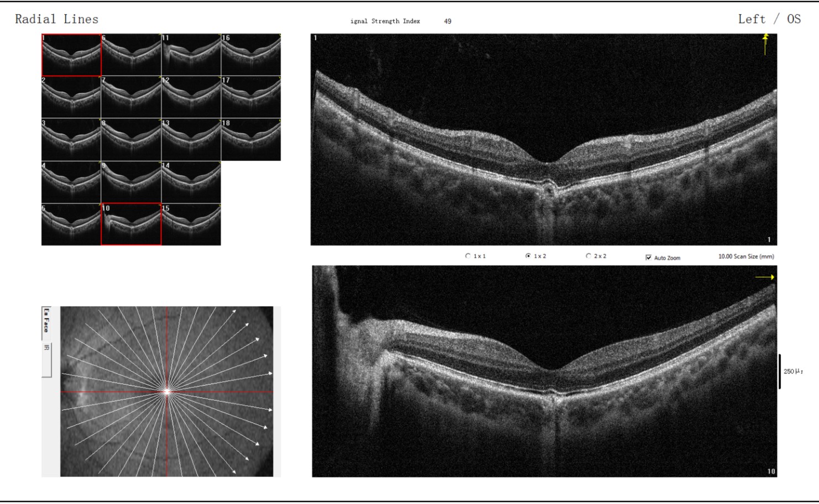Image resolution: width=819 pixels, height=504 pixels.
Task: Select radial scan thumbnail 1
Action: [71, 55]
